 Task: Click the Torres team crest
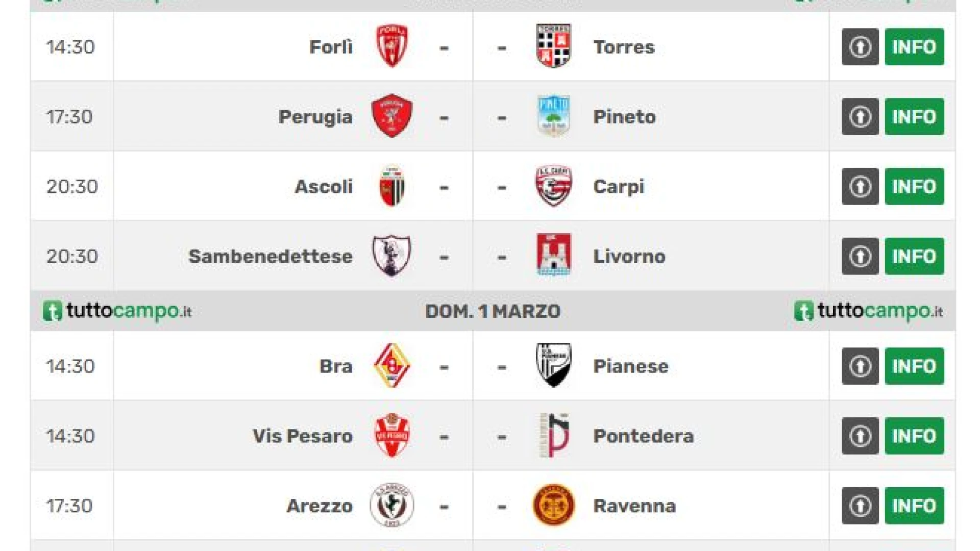pyautogui.click(x=553, y=46)
